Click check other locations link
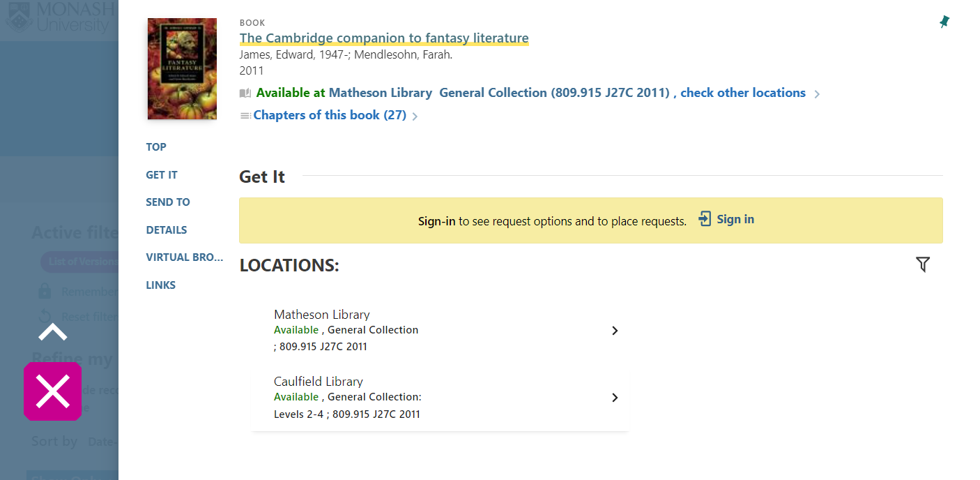980x480 pixels. [743, 93]
